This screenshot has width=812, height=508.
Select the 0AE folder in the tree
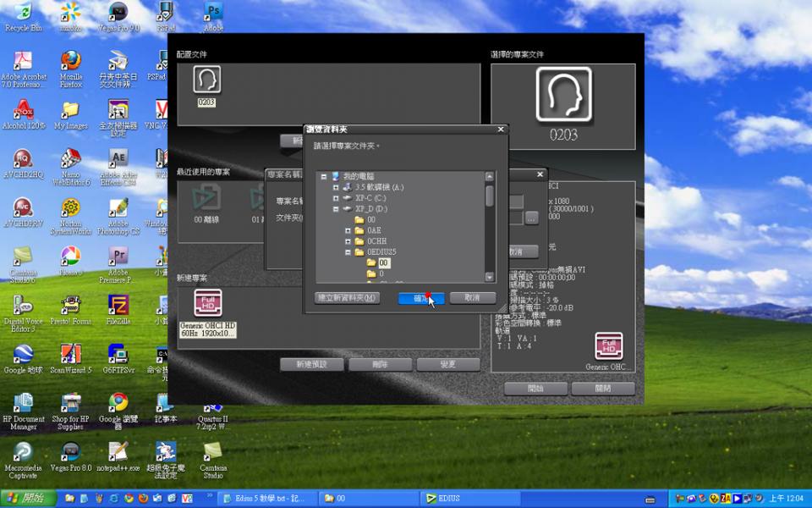[373, 230]
